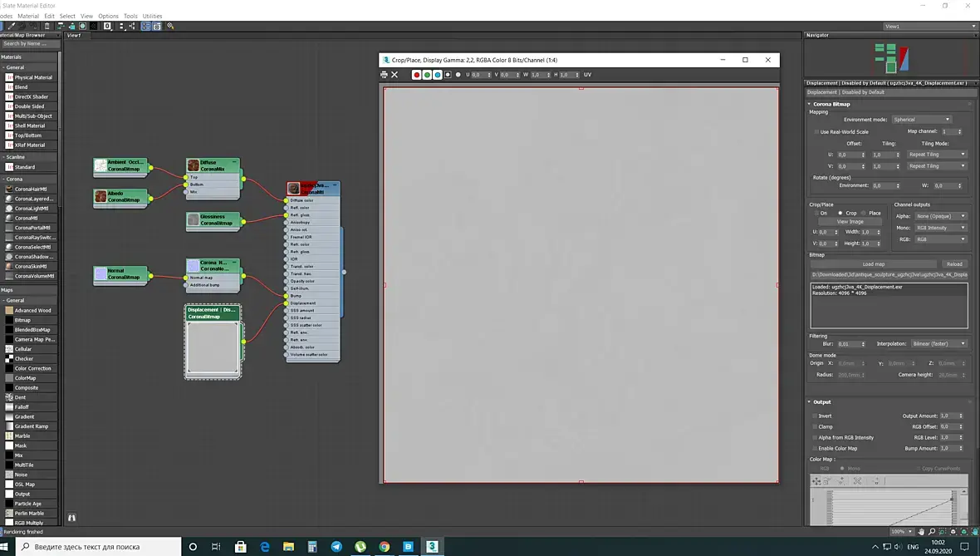Select Color Correction map in the list
This screenshot has height=556, width=980.
click(30, 368)
